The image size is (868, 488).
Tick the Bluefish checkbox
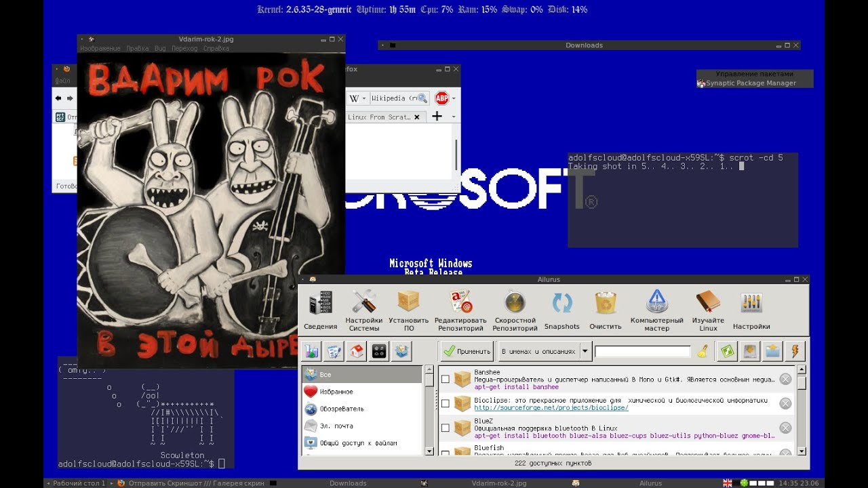[x=446, y=451]
